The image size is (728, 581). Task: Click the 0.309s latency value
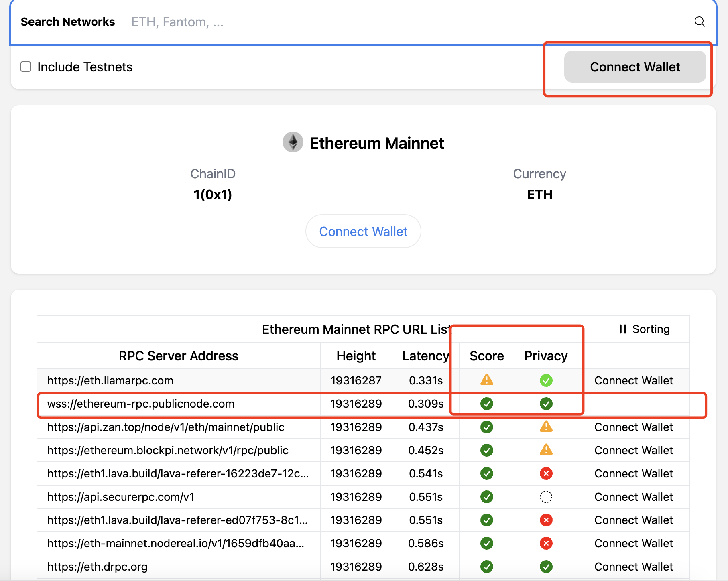426,404
